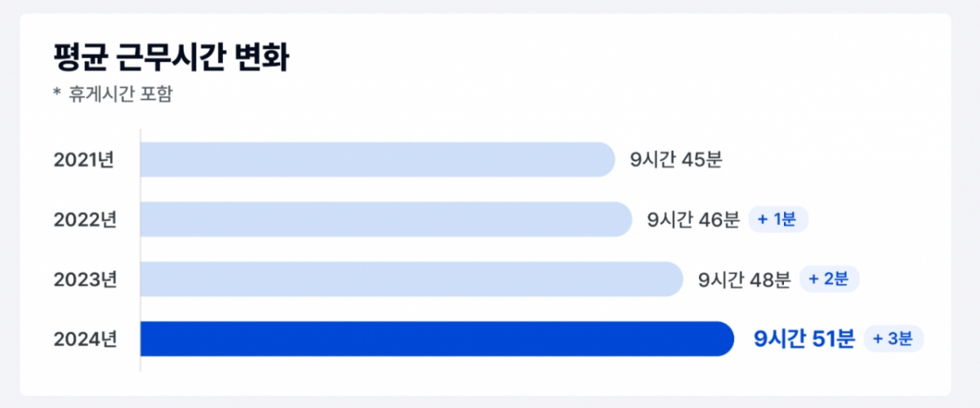
Task: Click the + 1분 change badge
Action: tap(778, 220)
